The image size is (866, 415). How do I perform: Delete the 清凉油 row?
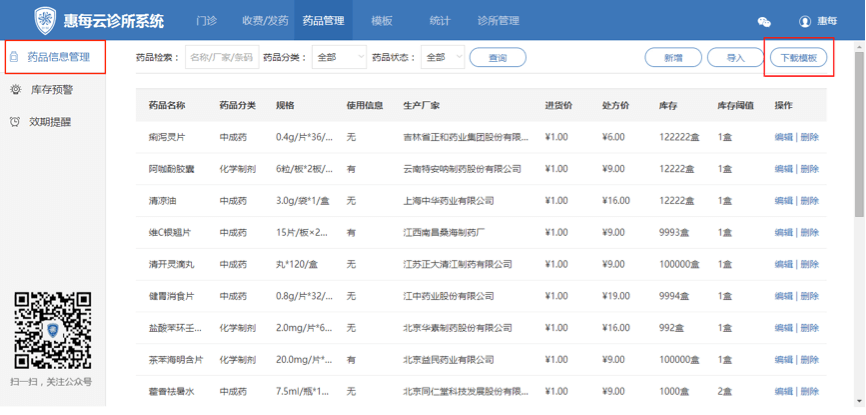tap(810, 201)
